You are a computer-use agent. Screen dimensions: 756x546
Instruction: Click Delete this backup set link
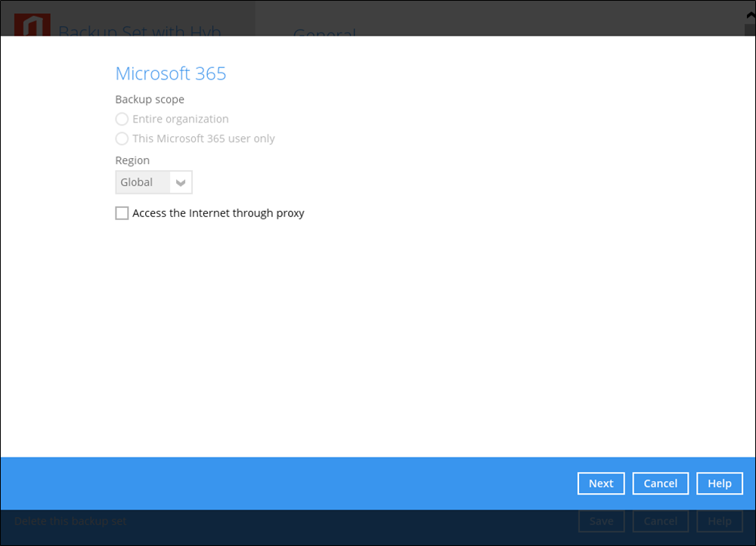(70, 521)
